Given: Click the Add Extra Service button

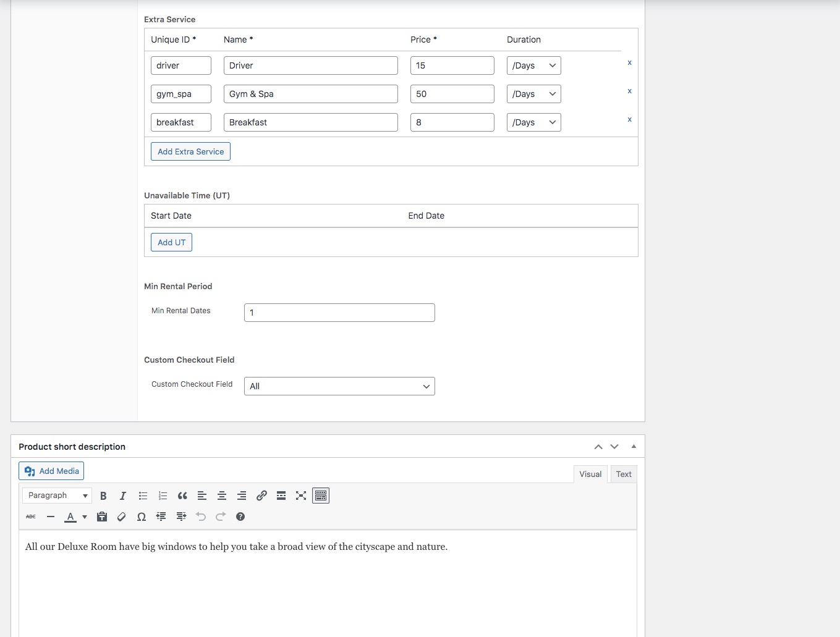Looking at the screenshot, I should coord(190,151).
